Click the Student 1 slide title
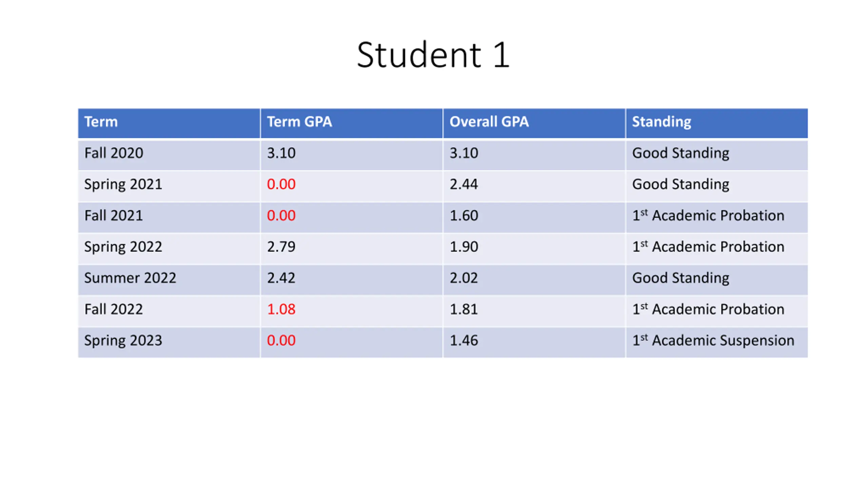Screen dimensions: 868x488 point(433,55)
